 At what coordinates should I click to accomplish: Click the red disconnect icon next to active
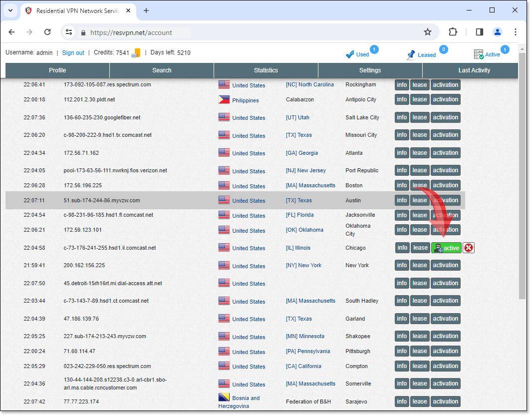(468, 248)
